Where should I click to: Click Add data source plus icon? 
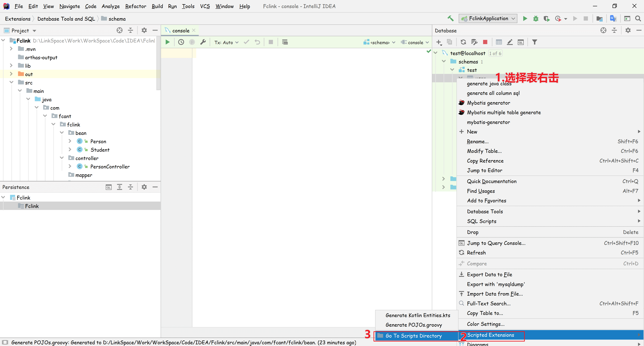click(439, 42)
